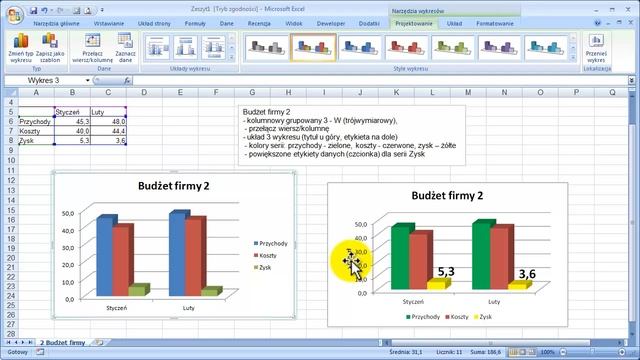
Task: Click the Zysk legend entry in left chart
Action: (x=262, y=267)
